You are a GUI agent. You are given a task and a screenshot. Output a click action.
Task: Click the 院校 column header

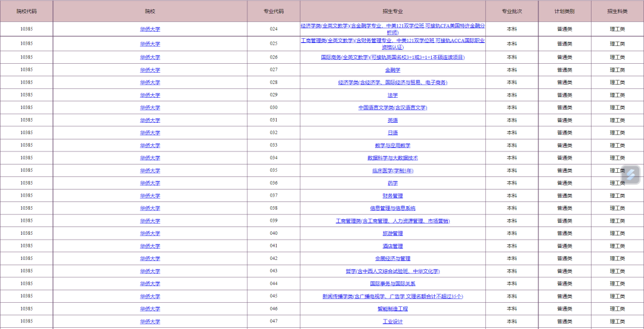[150, 11]
